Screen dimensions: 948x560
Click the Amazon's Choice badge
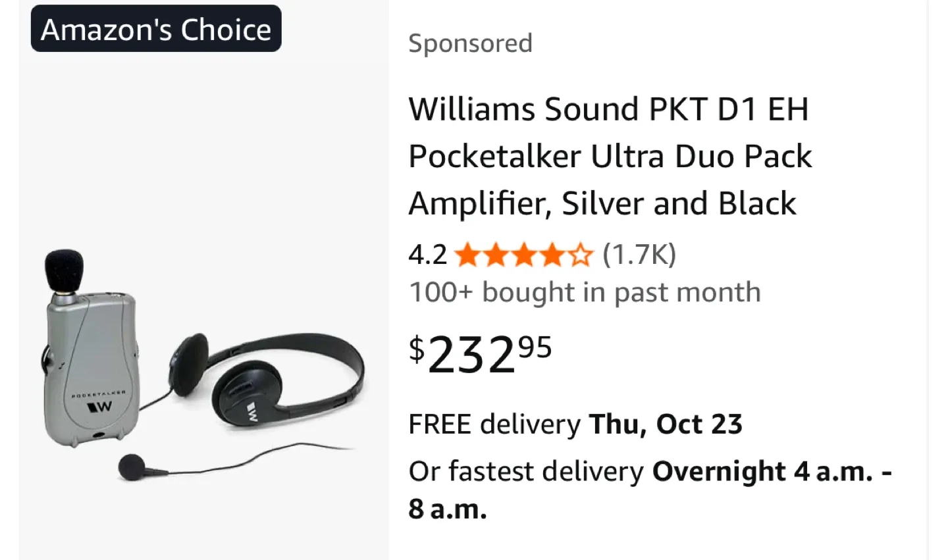coord(156,29)
